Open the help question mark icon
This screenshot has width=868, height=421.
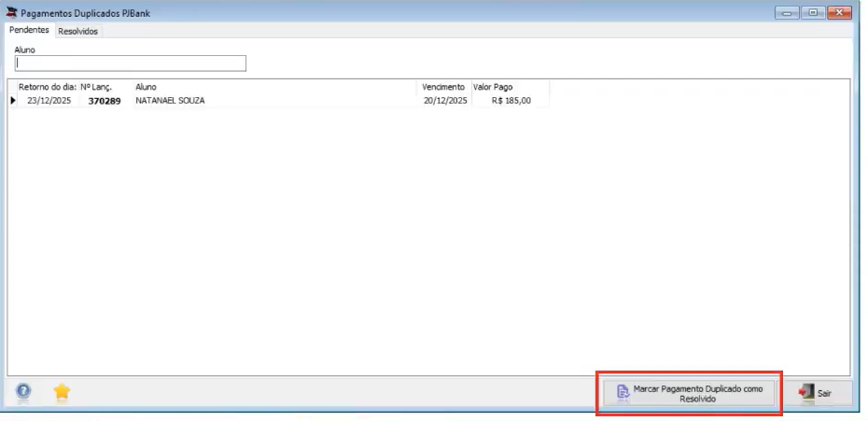tap(22, 392)
